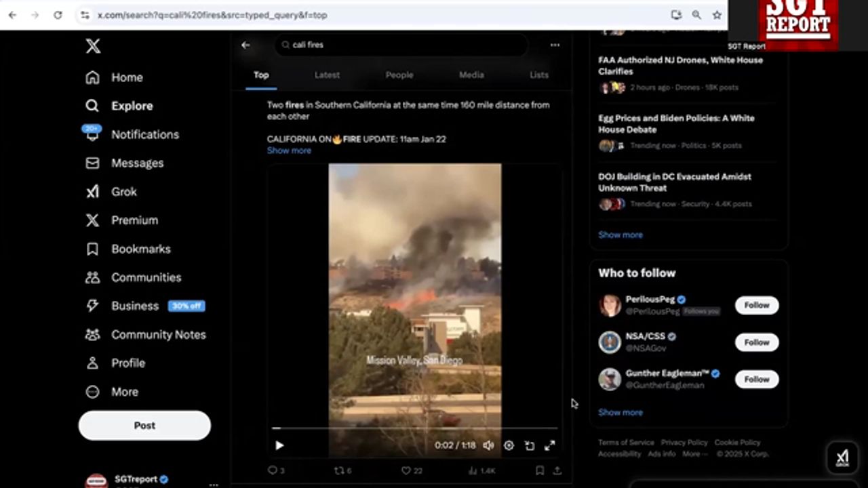Go back using the search back arrow
The width and height of the screenshot is (868, 488).
(246, 45)
